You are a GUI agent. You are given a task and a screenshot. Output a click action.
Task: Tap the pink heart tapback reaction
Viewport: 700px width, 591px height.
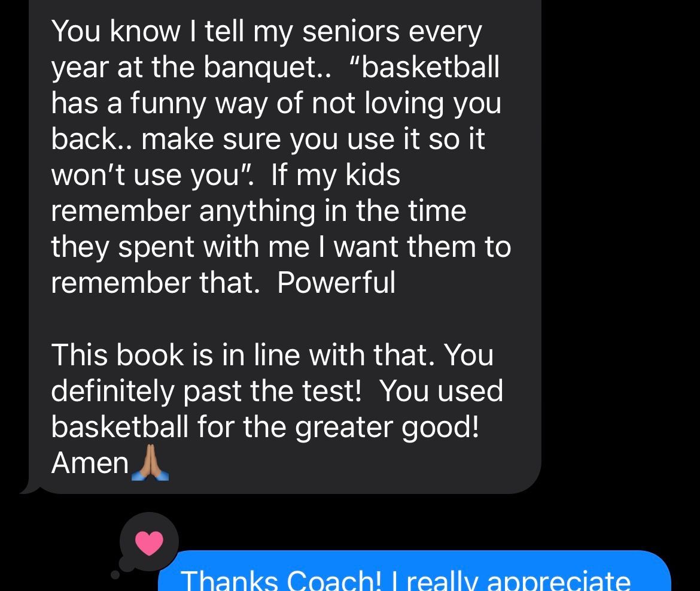tap(149, 542)
